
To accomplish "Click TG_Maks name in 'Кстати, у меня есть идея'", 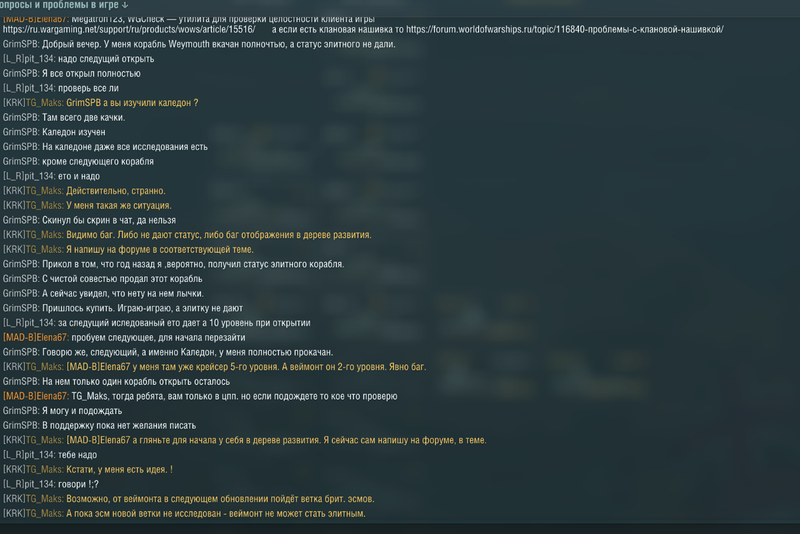I will point(43,470).
